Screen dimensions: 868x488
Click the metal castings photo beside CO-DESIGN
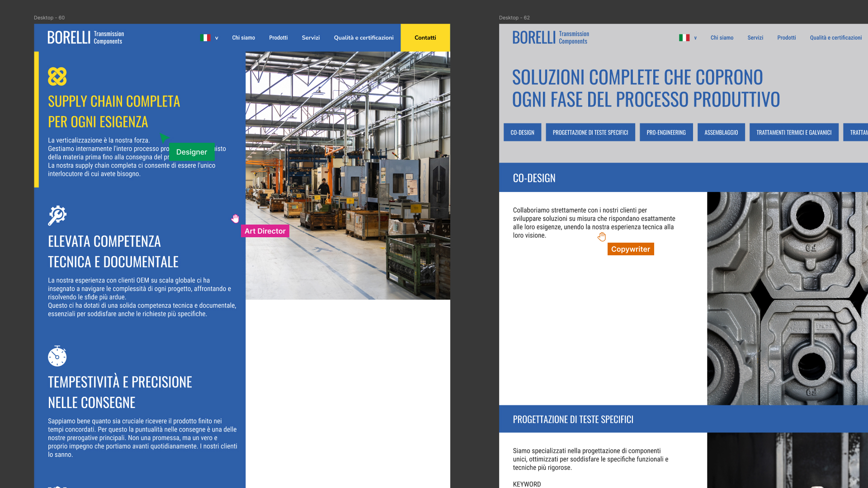[788, 298]
